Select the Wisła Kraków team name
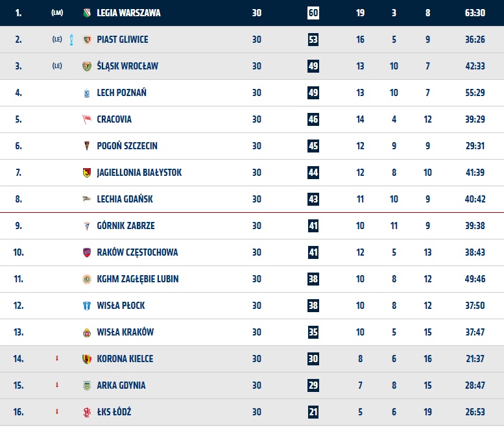The width and height of the screenshot is (504, 427). coord(125,332)
